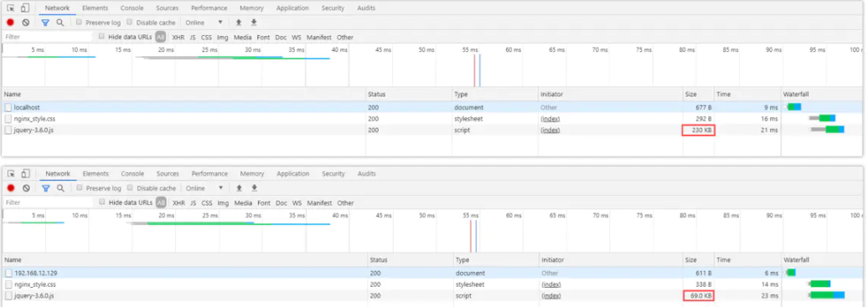Select XHR filter in top panel

coord(178,38)
